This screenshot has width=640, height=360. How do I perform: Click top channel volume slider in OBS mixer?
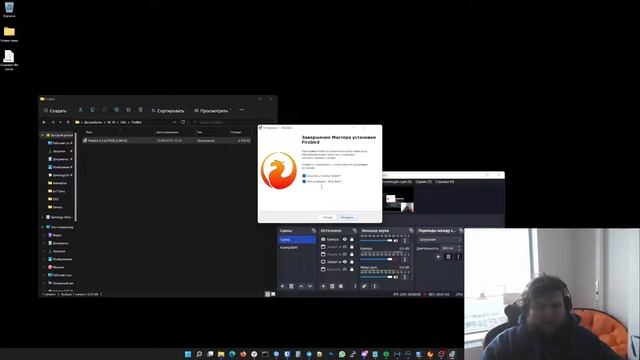376,241
